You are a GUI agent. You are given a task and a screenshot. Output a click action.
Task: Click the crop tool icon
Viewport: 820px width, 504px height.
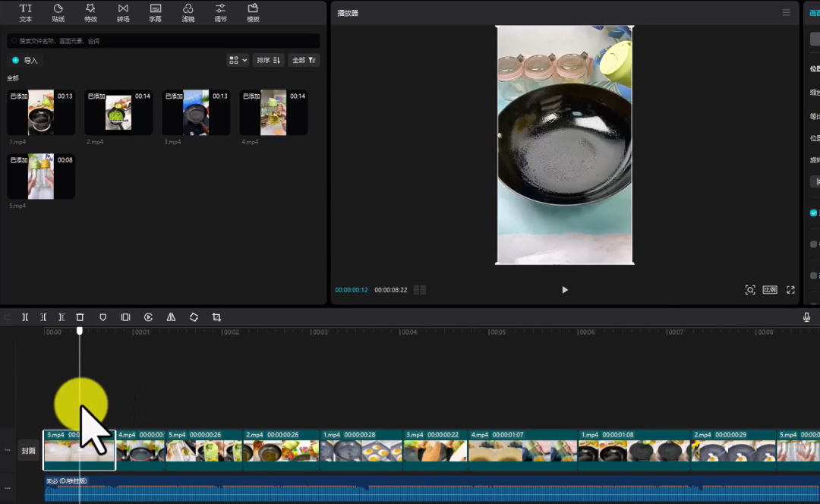216,317
